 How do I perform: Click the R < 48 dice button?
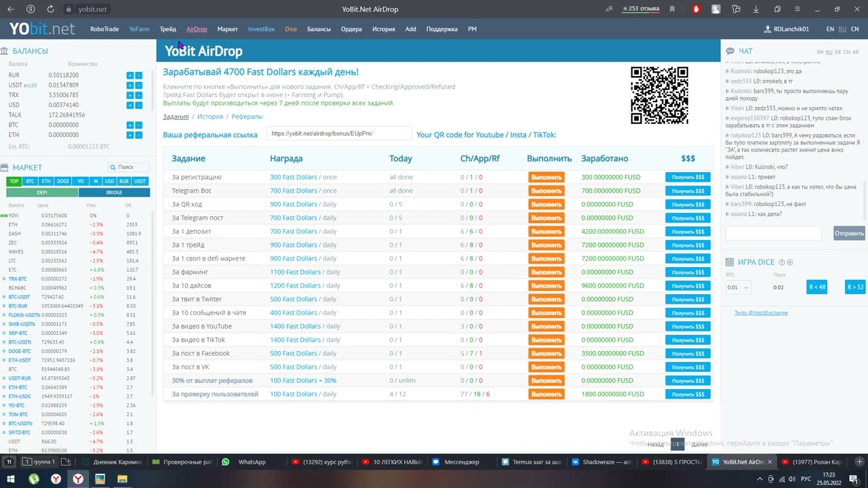point(817,287)
